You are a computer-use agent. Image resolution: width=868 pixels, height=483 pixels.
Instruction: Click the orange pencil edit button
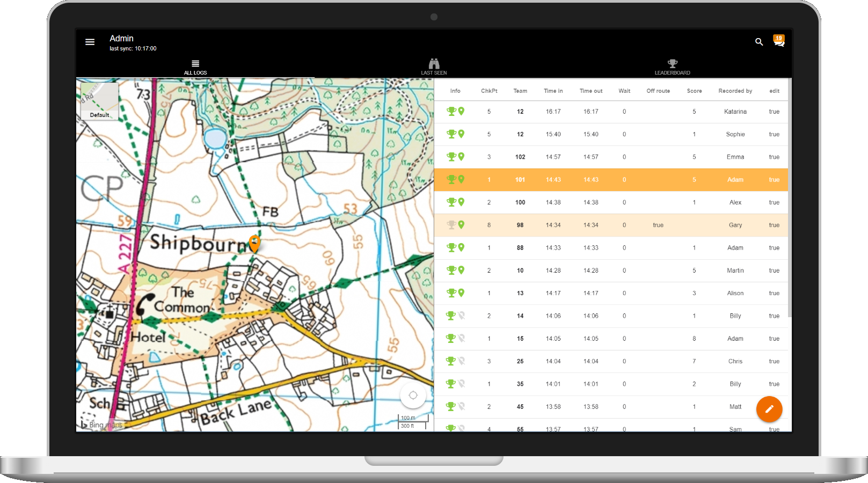point(769,409)
